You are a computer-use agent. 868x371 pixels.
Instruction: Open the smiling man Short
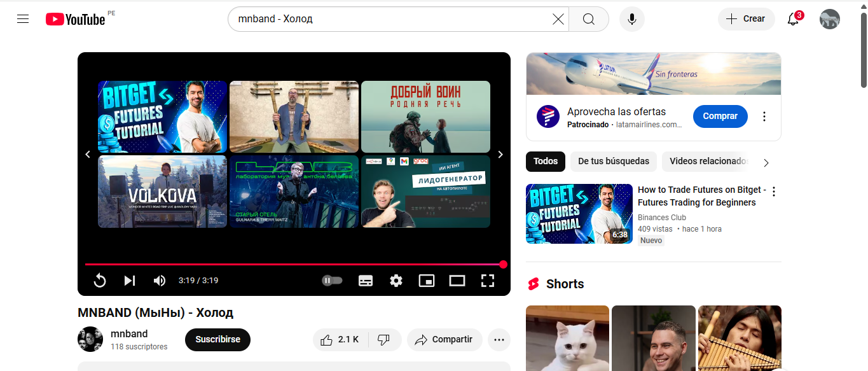click(653, 338)
